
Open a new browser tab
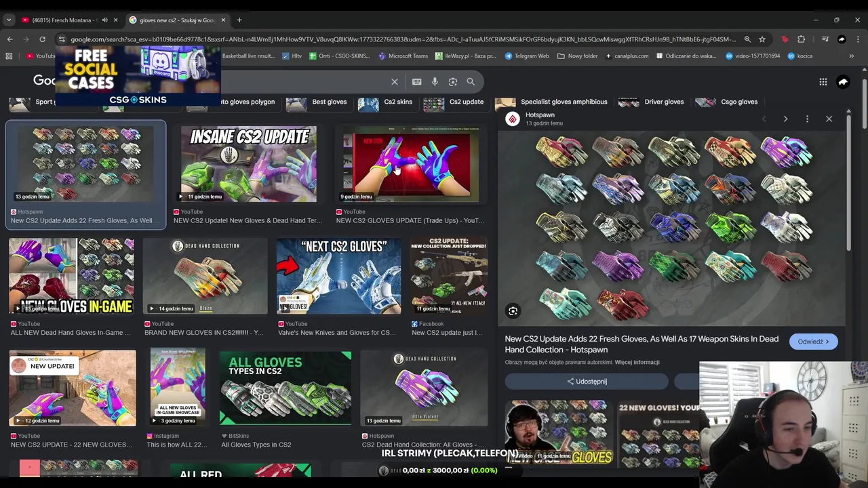(x=239, y=20)
